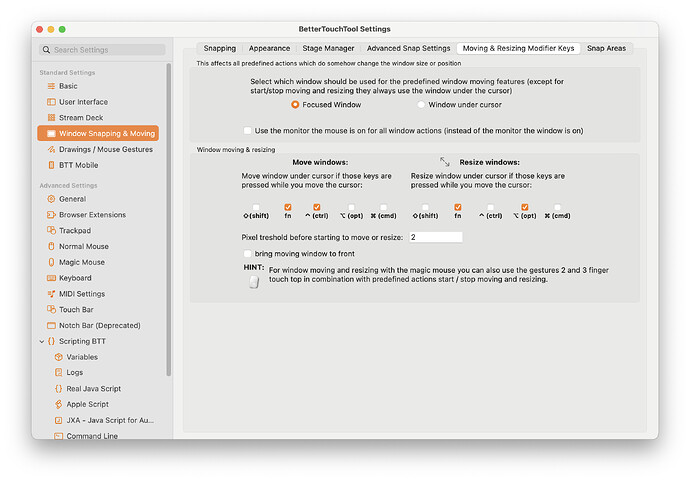This screenshot has height=481, width=690.
Task: Click the magic mouse hint icon
Action: click(254, 282)
